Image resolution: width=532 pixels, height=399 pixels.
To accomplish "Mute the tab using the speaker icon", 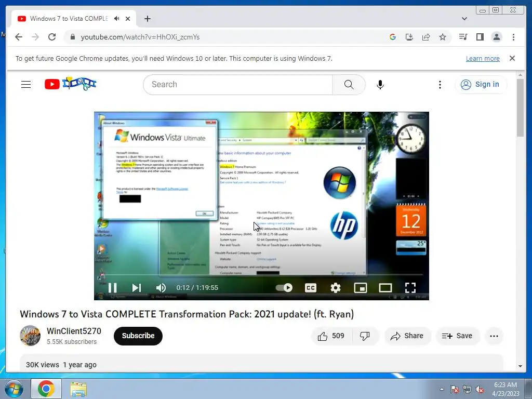I will [x=117, y=19].
